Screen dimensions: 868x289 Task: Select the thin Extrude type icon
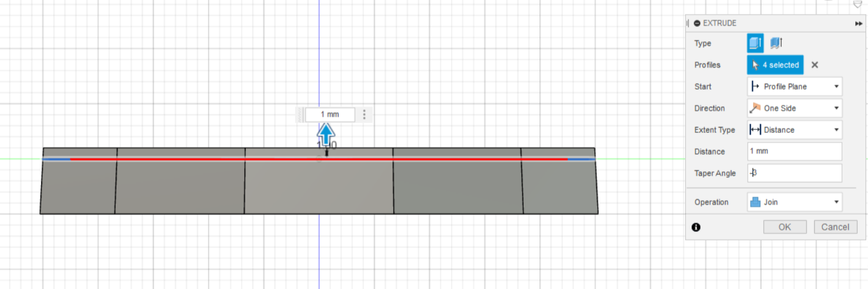coord(776,43)
